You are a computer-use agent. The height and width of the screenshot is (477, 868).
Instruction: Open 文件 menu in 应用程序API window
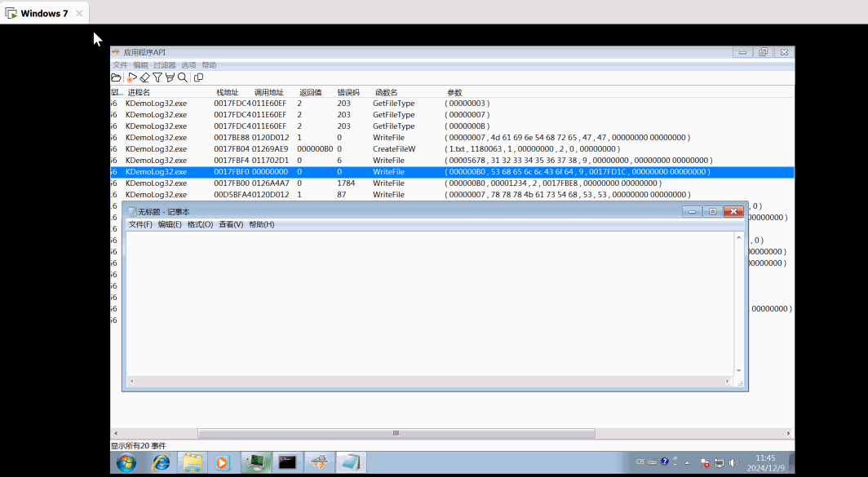(x=120, y=64)
